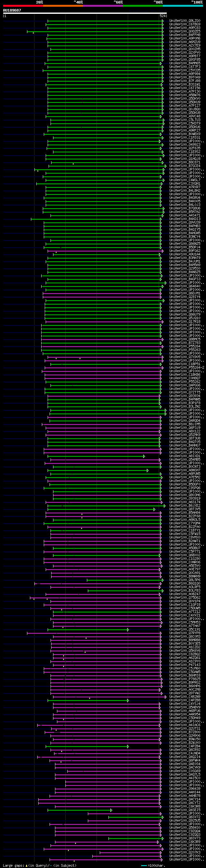Select hit label UniRef100_Q1HQJ8
Image resolution: width=206 pixels, height=868 pixels.
[185, 159]
